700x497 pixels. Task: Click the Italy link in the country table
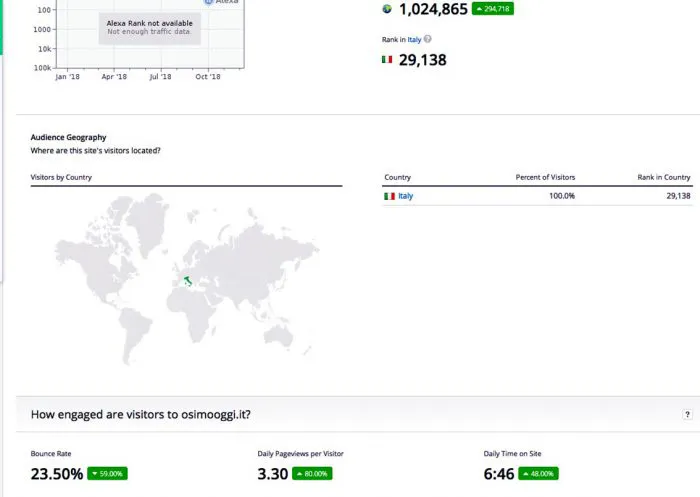405,196
